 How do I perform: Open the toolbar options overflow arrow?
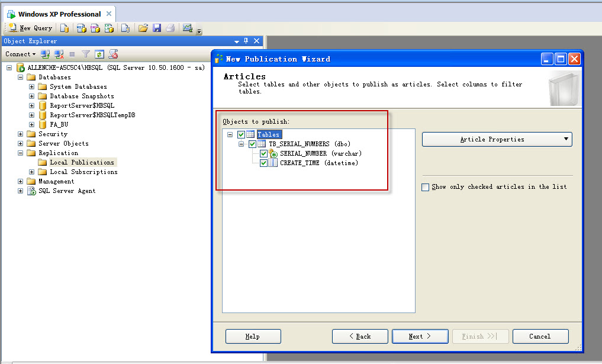tap(199, 31)
